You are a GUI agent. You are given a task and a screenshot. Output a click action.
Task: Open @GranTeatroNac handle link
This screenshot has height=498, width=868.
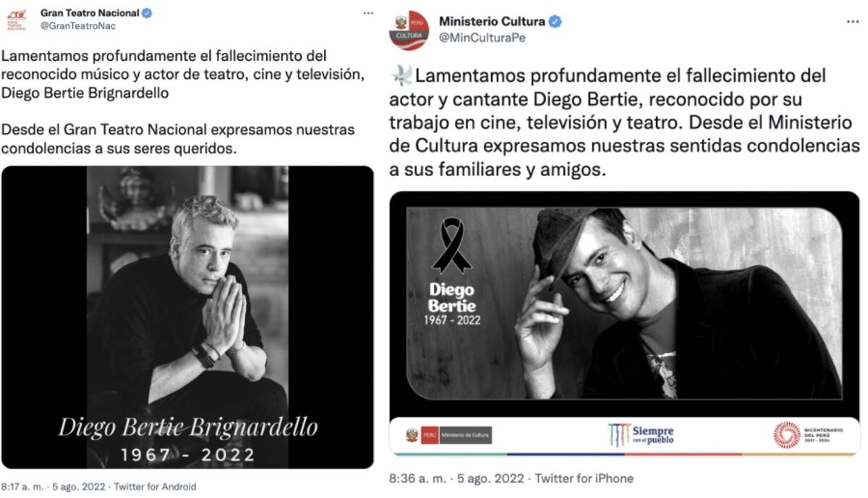pos(78,26)
